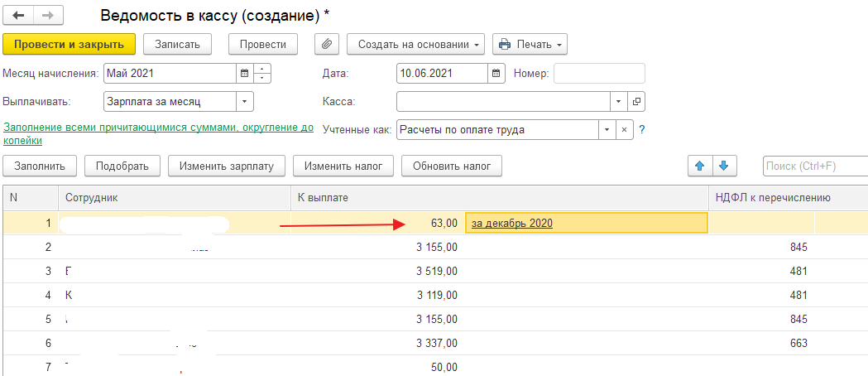Click the blue question mark help
Image resolution: width=868 pixels, height=376 pixels.
coord(642,130)
